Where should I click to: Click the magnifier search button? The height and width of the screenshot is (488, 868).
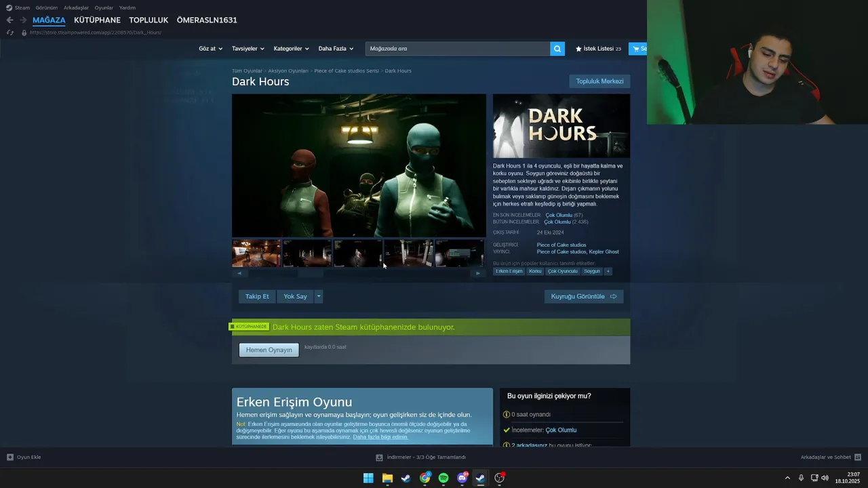click(557, 49)
